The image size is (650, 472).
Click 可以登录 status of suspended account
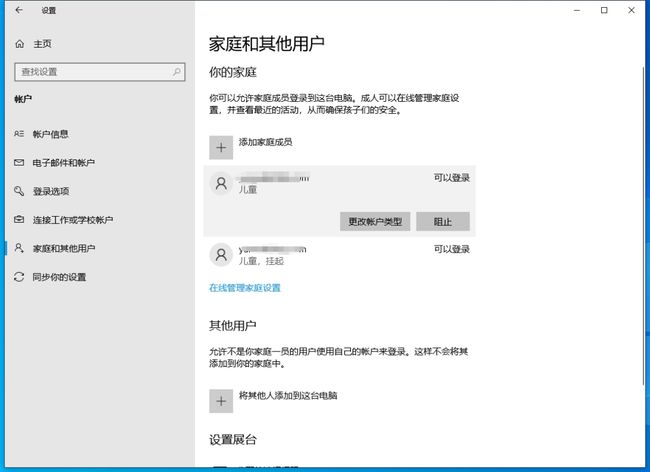pos(451,249)
